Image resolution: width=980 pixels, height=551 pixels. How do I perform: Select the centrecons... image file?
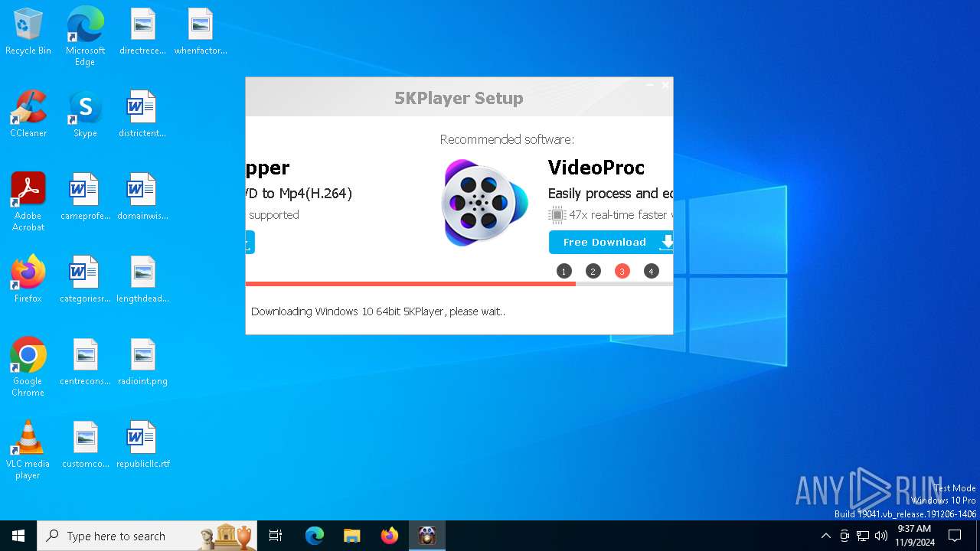click(x=85, y=362)
